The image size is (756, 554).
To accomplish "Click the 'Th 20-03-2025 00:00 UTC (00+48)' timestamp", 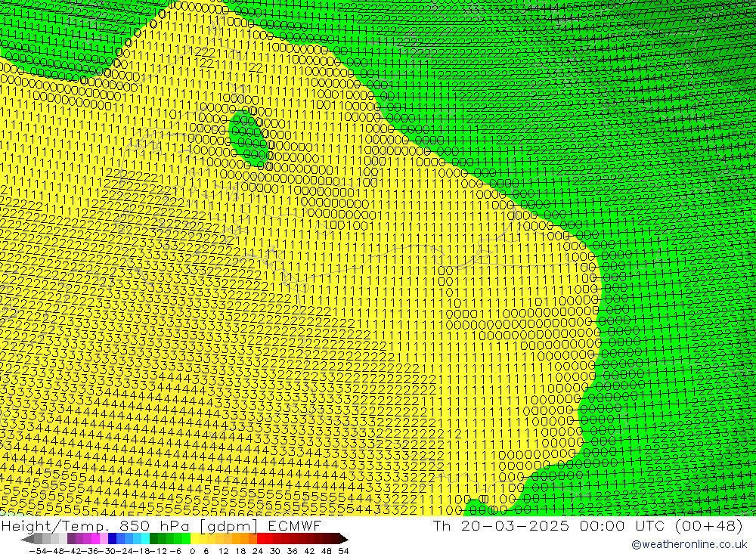I will click(x=587, y=525).
